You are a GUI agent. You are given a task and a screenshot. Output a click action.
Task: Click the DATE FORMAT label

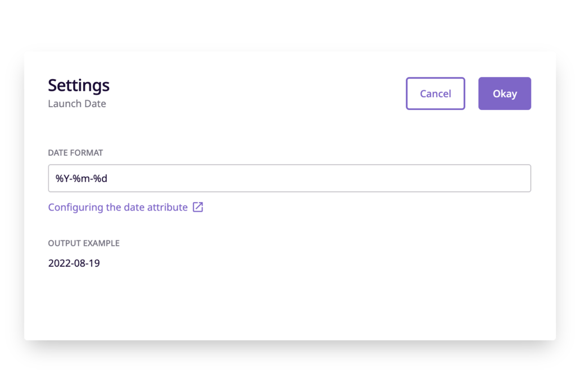pos(75,152)
